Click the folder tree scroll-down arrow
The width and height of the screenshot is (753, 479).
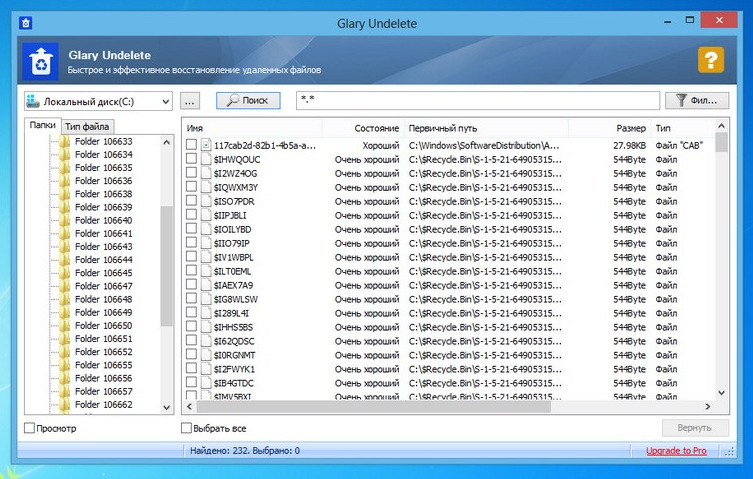coord(167,407)
